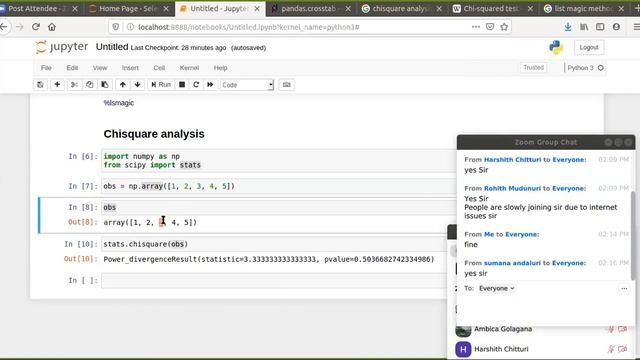Bookmark this page with star icon

click(x=504, y=27)
